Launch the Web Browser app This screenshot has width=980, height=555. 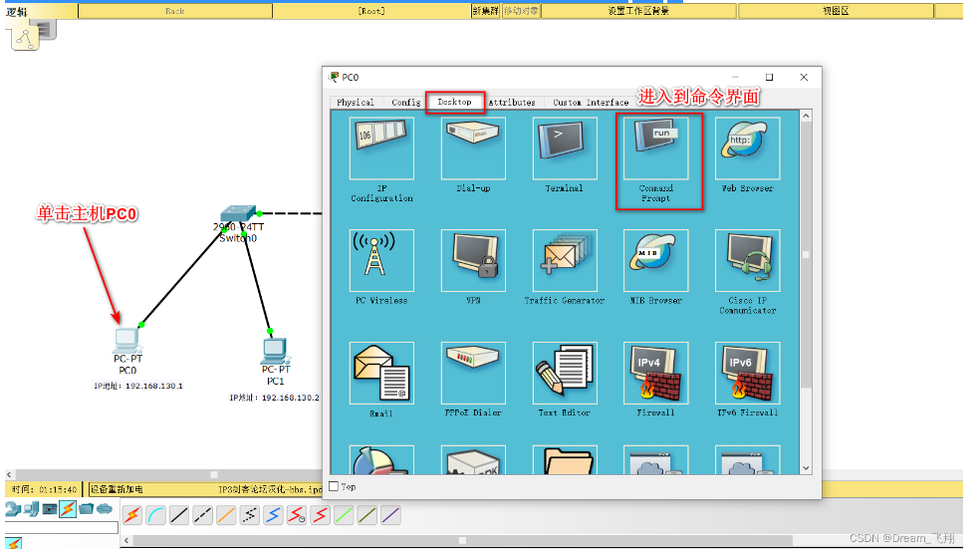click(748, 148)
